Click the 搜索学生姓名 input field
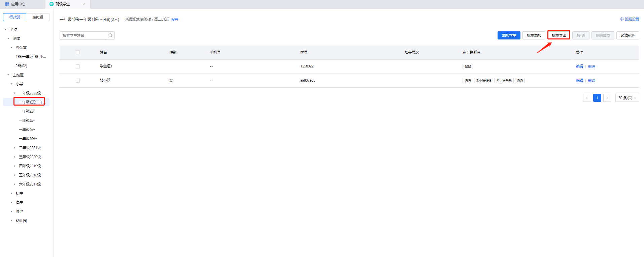This screenshot has width=644, height=257. pos(84,35)
